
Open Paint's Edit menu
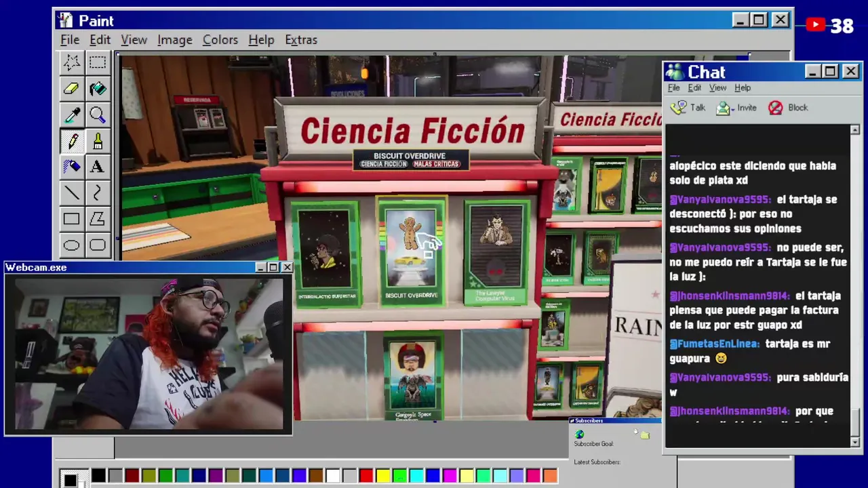(100, 40)
